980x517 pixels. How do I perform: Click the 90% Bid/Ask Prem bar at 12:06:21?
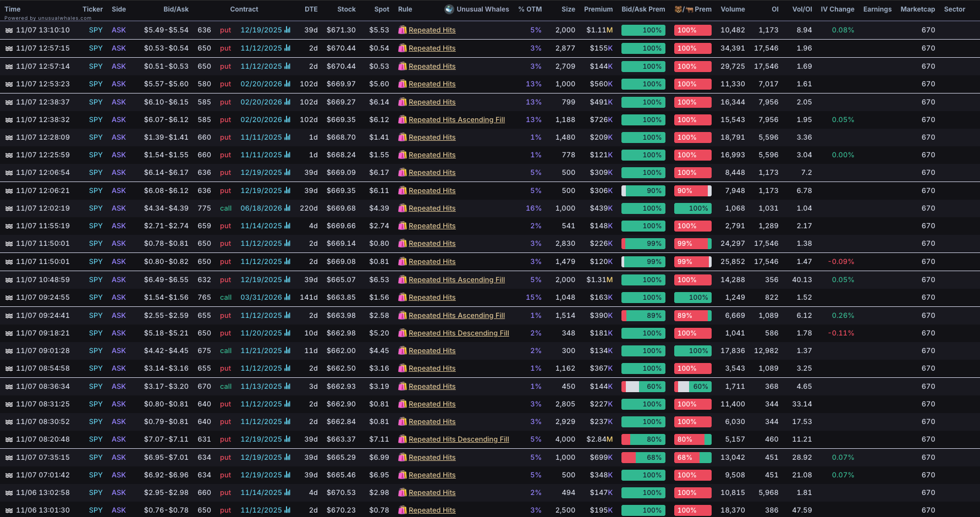click(643, 191)
